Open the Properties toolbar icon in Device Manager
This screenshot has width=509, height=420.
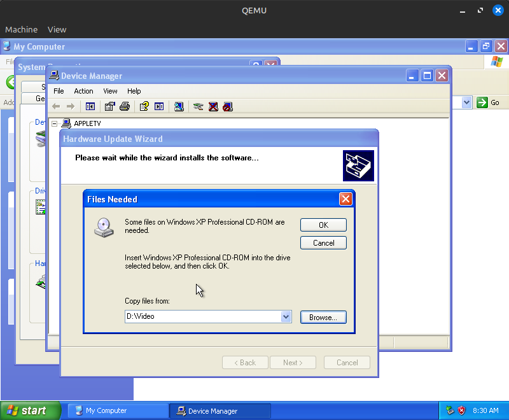[109, 106]
